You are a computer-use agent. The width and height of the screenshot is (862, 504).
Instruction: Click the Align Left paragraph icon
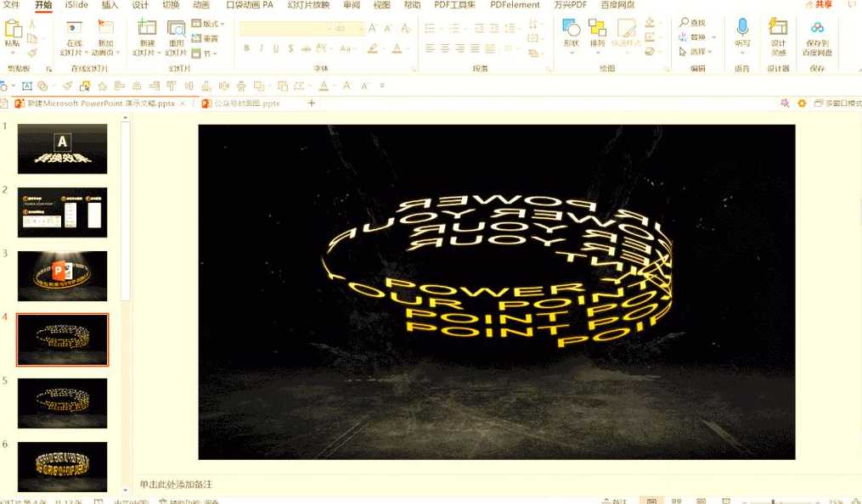430,49
